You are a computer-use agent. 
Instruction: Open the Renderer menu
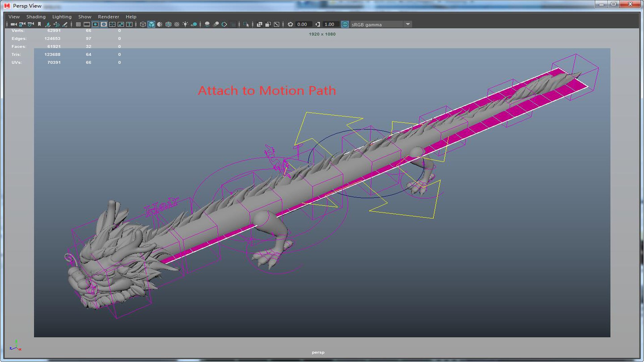pyautogui.click(x=108, y=17)
